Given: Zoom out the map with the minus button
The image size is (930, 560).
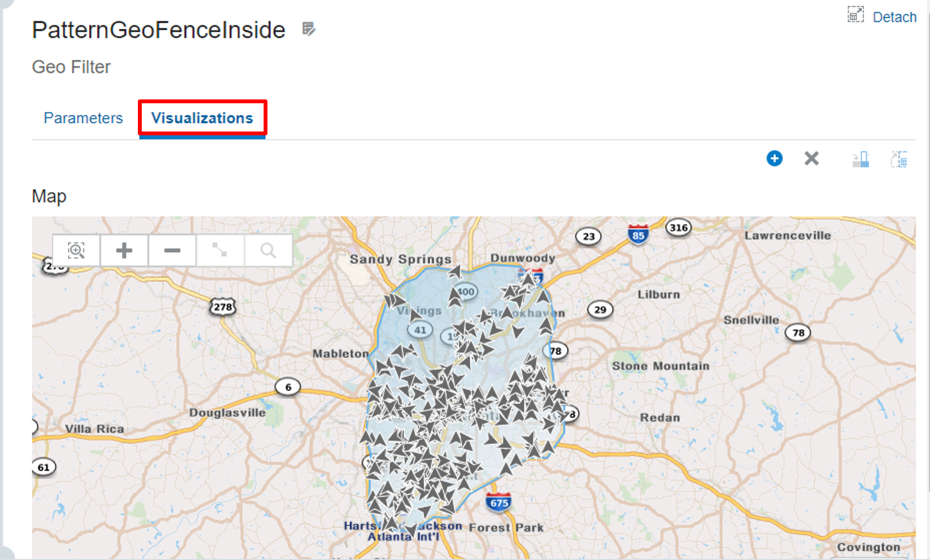Looking at the screenshot, I should (x=172, y=250).
